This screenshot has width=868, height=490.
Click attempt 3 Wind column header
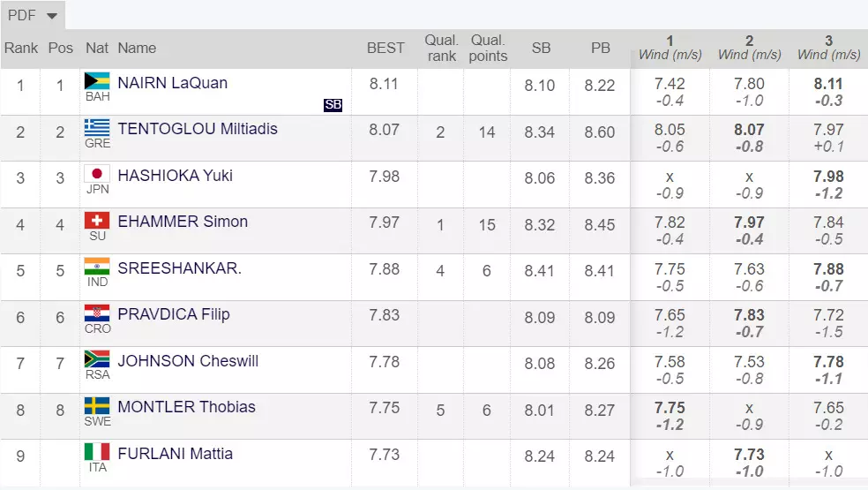point(828,49)
